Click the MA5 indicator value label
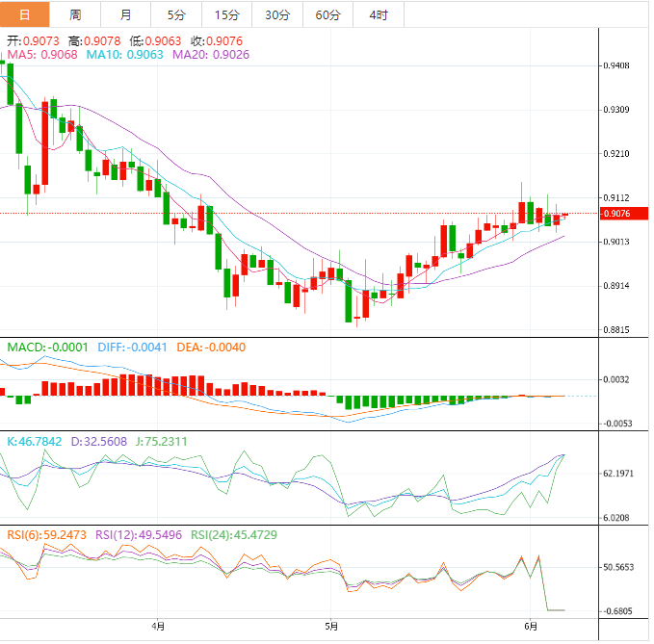This screenshot has height=644, width=654. pos(42,55)
